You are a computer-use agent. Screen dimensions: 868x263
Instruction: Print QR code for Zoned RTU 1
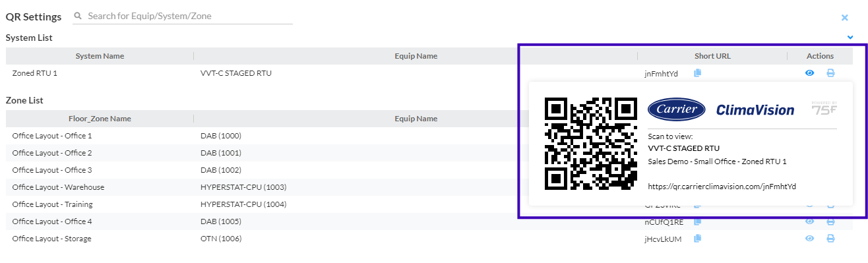830,73
